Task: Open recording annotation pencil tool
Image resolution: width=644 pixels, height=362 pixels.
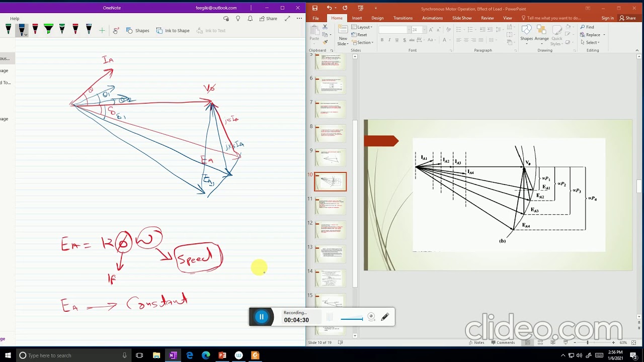Action: [x=385, y=317]
